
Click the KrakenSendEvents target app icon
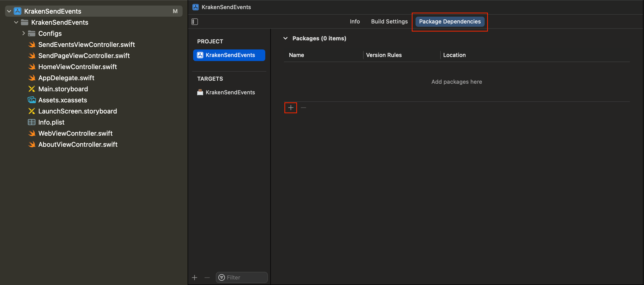tap(200, 92)
